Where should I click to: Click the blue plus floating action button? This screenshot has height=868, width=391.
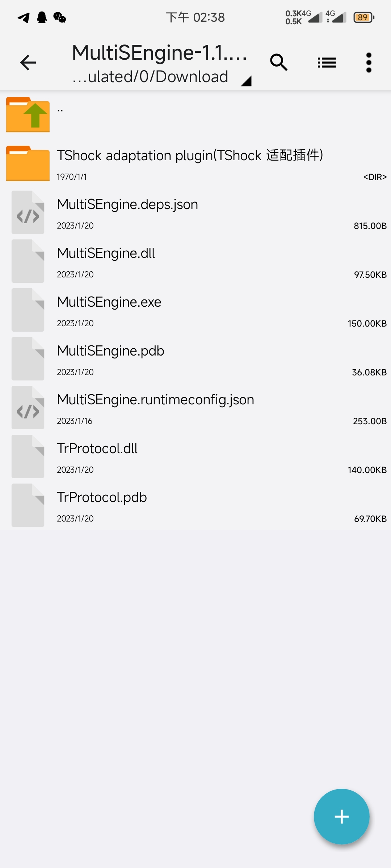tap(341, 817)
